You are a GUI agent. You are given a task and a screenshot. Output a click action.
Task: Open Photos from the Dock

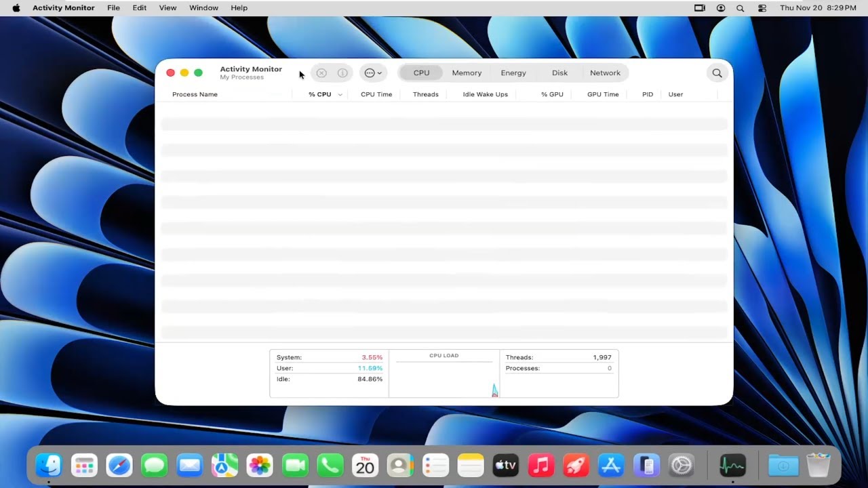coord(260,466)
